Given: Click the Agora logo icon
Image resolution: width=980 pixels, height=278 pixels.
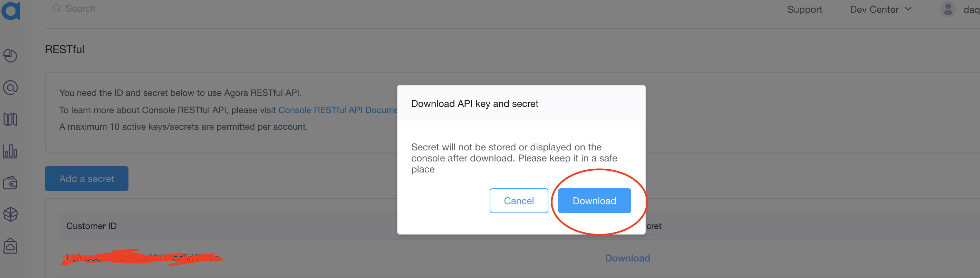Looking at the screenshot, I should point(11,10).
